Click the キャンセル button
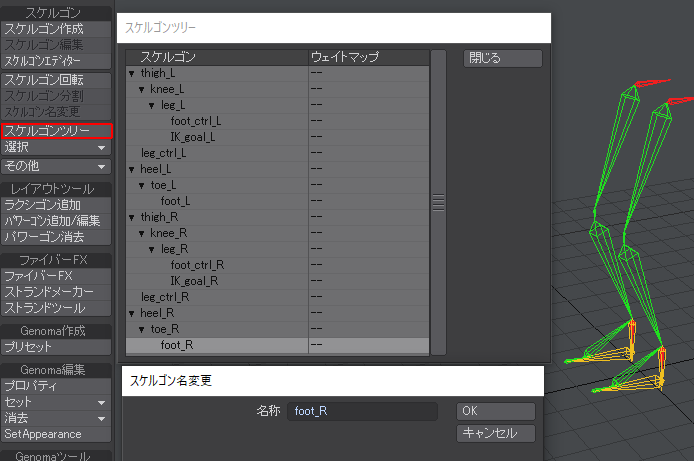 tap(496, 433)
